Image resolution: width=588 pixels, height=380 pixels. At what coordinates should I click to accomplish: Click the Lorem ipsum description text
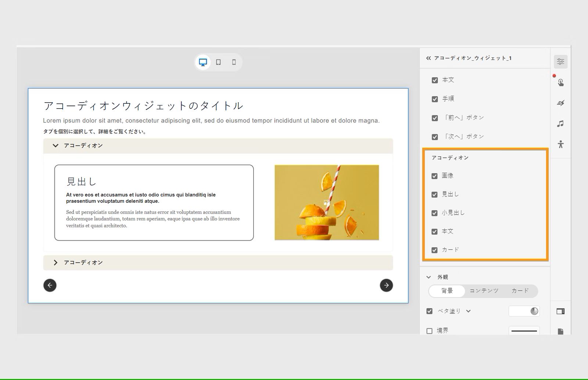pos(211,121)
